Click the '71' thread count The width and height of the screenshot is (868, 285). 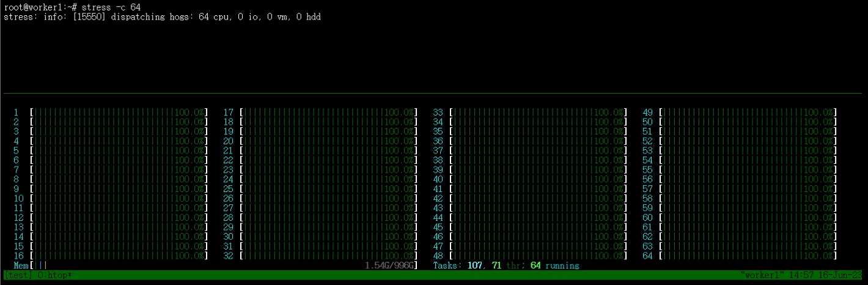(496, 265)
